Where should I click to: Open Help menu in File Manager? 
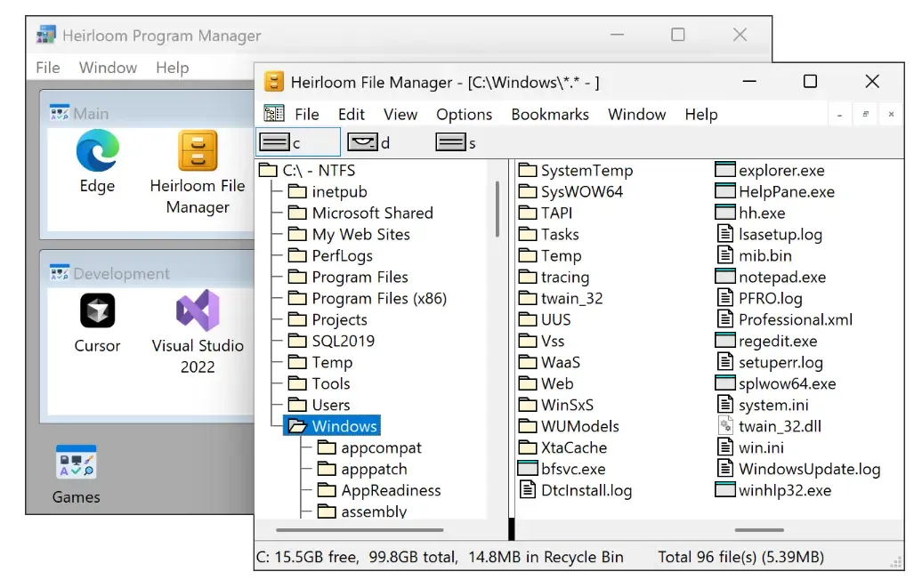pyautogui.click(x=701, y=114)
